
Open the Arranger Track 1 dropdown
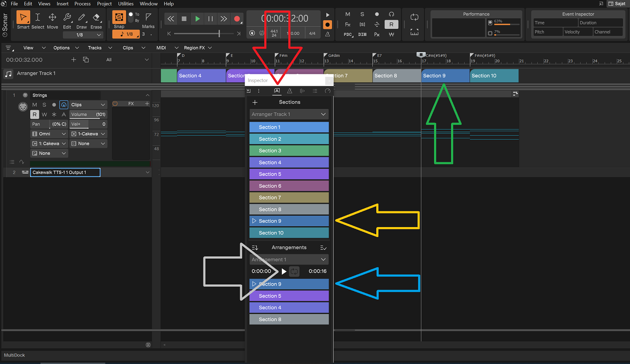(x=289, y=114)
